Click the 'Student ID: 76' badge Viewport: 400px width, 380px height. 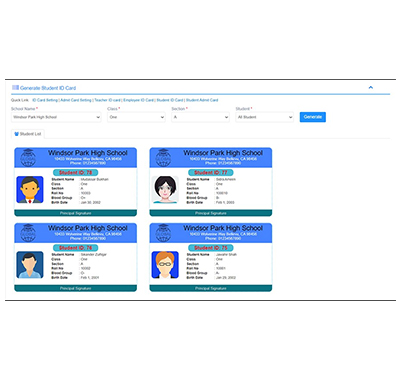(76, 248)
